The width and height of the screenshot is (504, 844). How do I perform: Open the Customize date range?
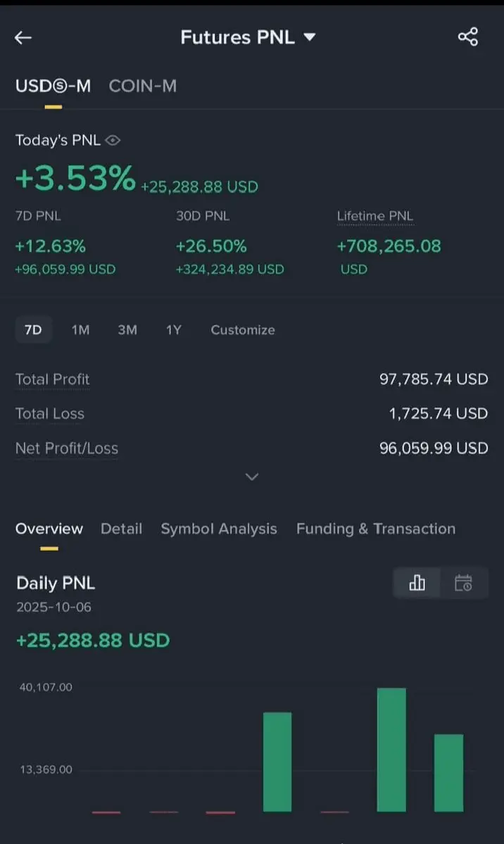[243, 330]
